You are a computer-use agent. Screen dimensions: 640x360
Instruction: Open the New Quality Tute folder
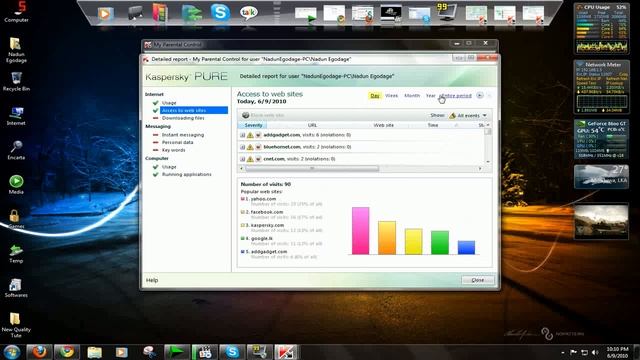16,325
